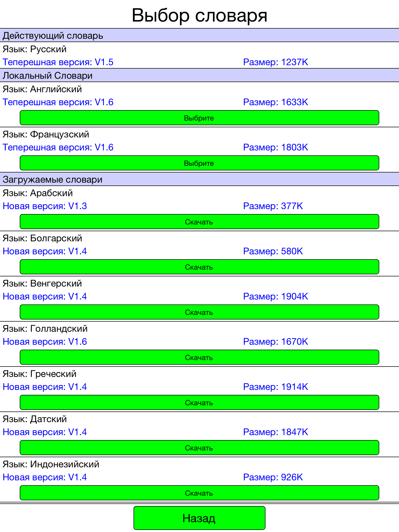399x532 pixels.
Task: Click 'Язык: Венгерский' label
Action: pyautogui.click(x=42, y=283)
